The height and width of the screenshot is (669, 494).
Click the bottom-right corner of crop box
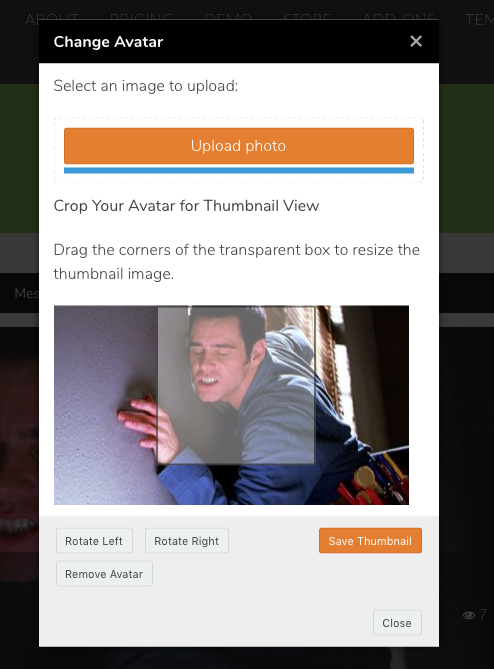tap(314, 463)
